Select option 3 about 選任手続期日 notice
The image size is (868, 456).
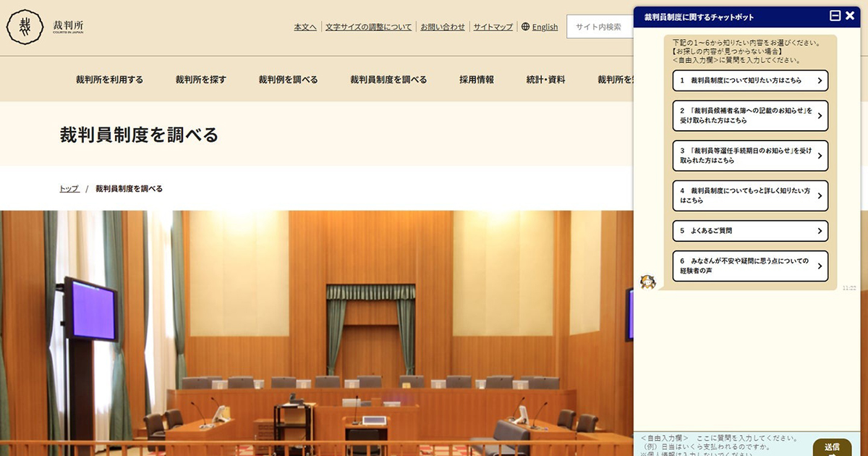coord(749,156)
